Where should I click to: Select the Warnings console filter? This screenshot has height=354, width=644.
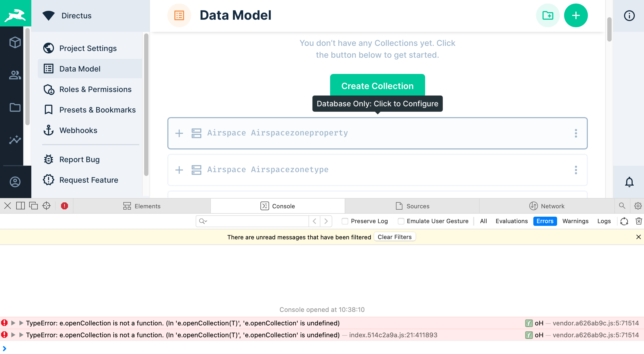[575, 221]
